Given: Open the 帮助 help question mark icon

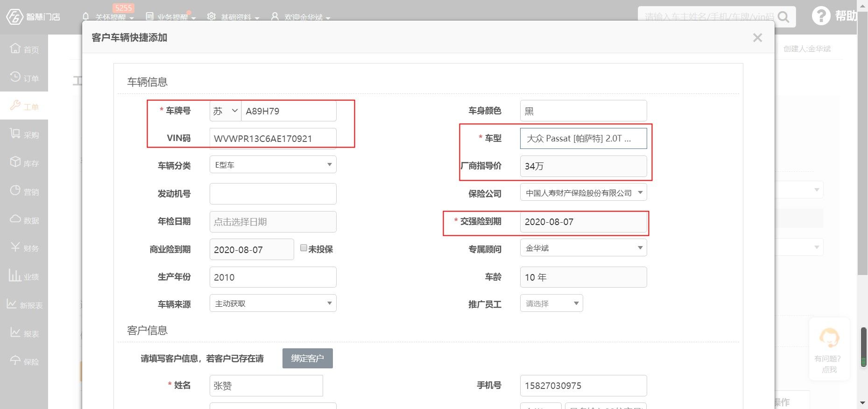Looking at the screenshot, I should (821, 16).
